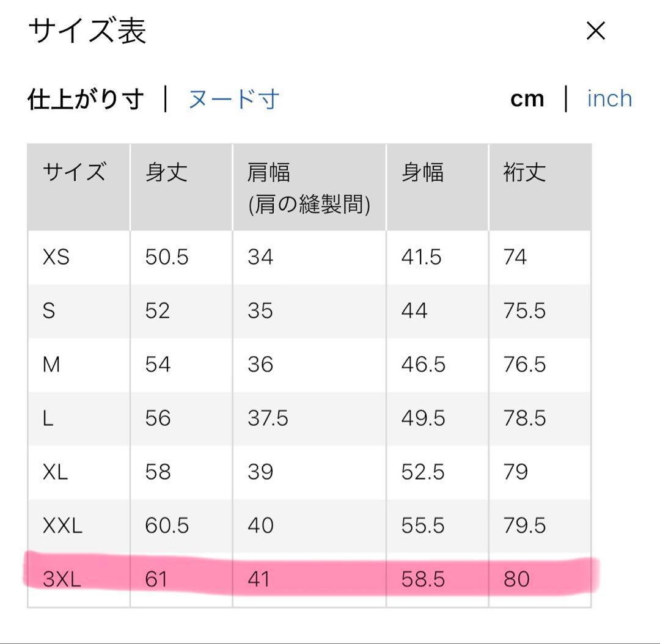Click the 3XL 身幅 value 58.5
The width and height of the screenshot is (660, 644).
423,579
